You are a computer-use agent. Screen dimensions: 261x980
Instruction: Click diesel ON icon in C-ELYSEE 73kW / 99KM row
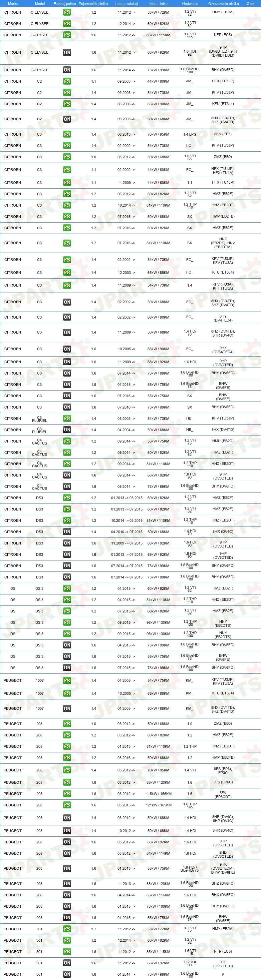(67, 70)
